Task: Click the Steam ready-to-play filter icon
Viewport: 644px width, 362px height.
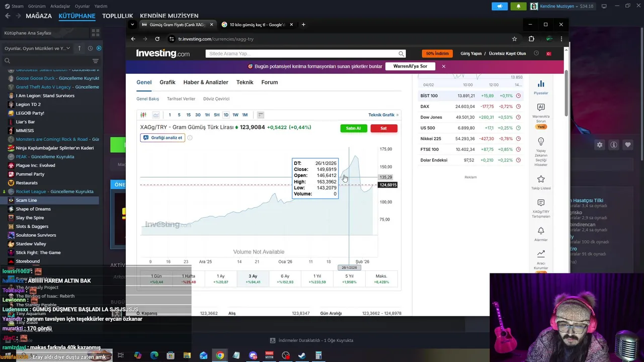Action: click(x=99, y=48)
